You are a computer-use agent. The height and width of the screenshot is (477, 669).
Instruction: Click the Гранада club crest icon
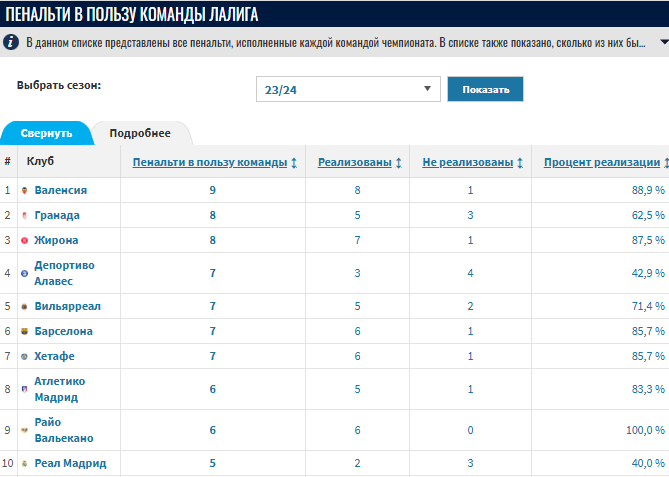pos(24,215)
